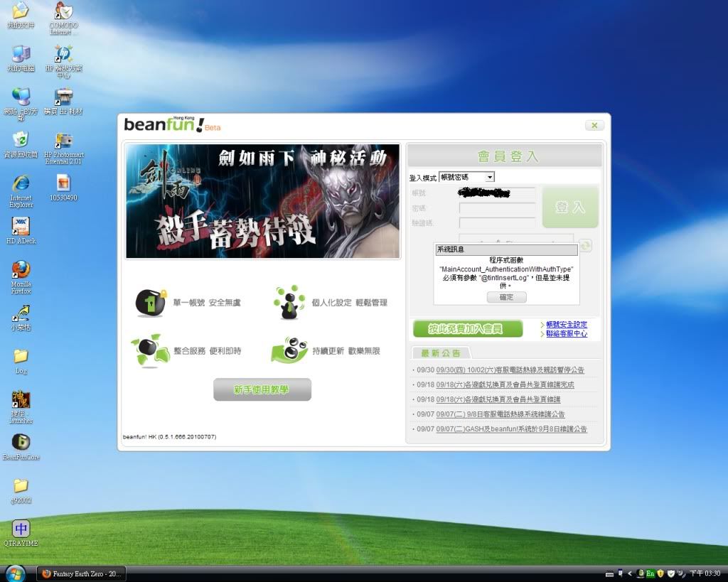Click the Windows Start orb
Screen dimensions: 728x582
15,573
